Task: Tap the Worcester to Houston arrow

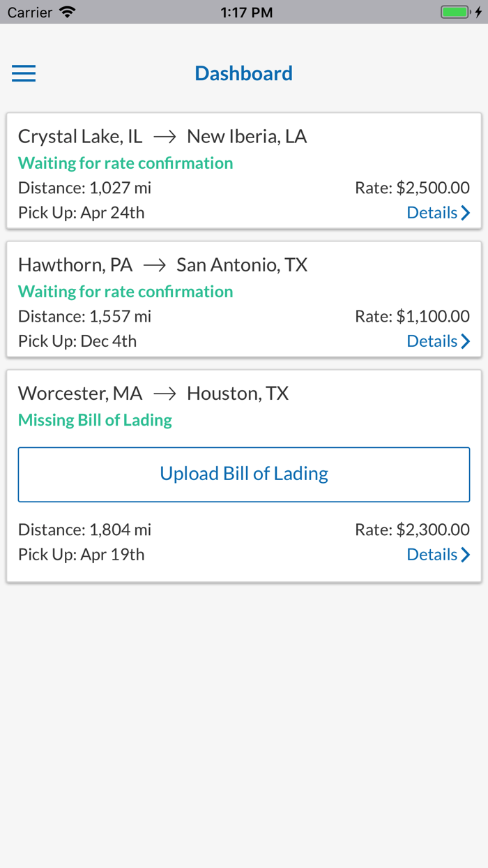Action: [165, 394]
